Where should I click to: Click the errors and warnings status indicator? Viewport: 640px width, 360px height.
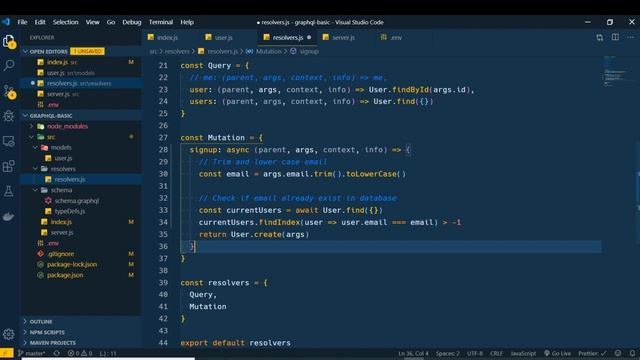click(x=80, y=353)
